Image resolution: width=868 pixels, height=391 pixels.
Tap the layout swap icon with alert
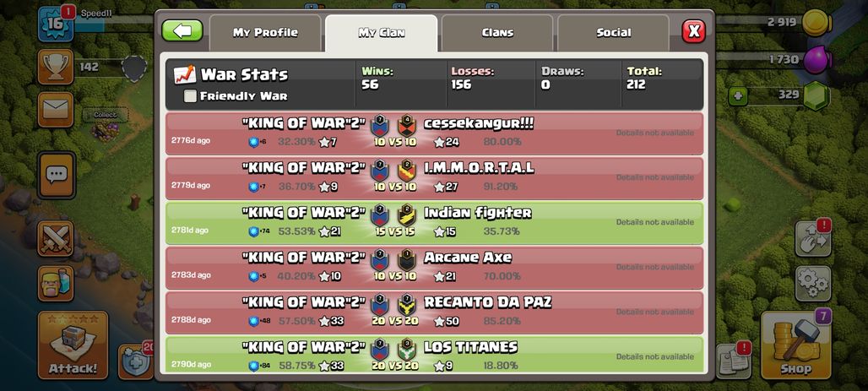pyautogui.click(x=813, y=239)
